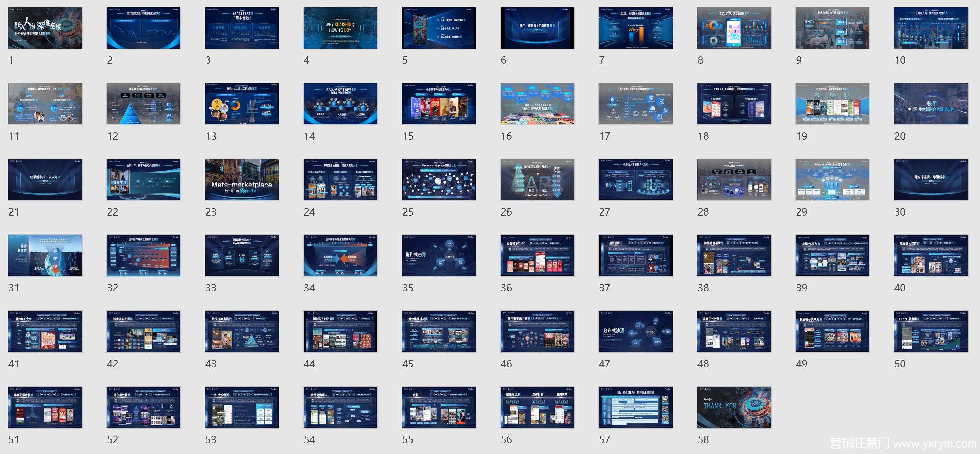Select slide 39 thumbnail
The width and height of the screenshot is (980, 454).
(832, 255)
